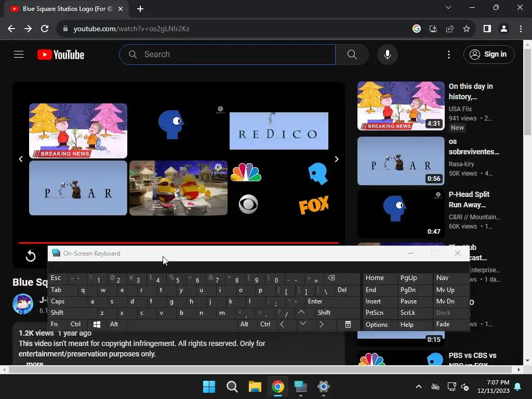532x399 pixels.
Task: Install app via download icon in address bar
Action: (433, 29)
